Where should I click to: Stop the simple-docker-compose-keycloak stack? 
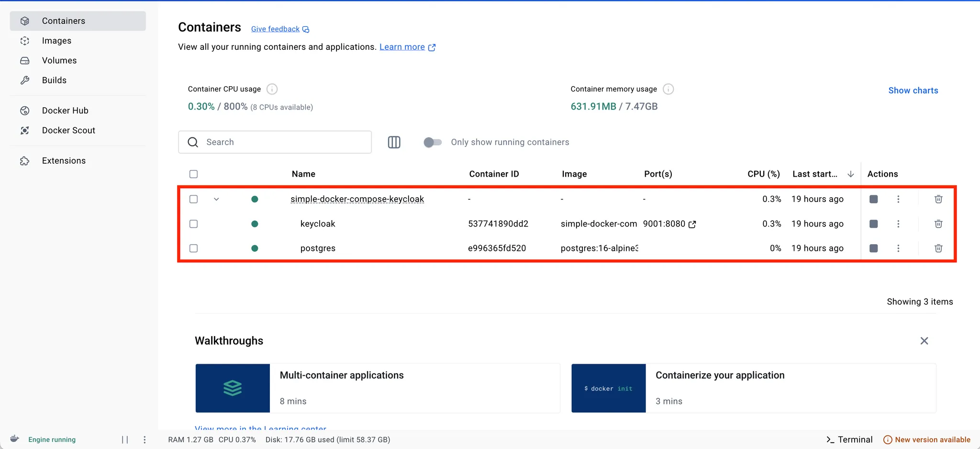873,199
